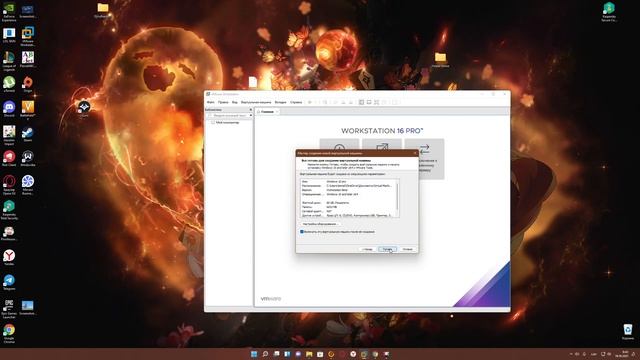Image resolution: width=640 pixels, height=360 pixels.
Task: Close the library panel with its X
Action: (251, 109)
